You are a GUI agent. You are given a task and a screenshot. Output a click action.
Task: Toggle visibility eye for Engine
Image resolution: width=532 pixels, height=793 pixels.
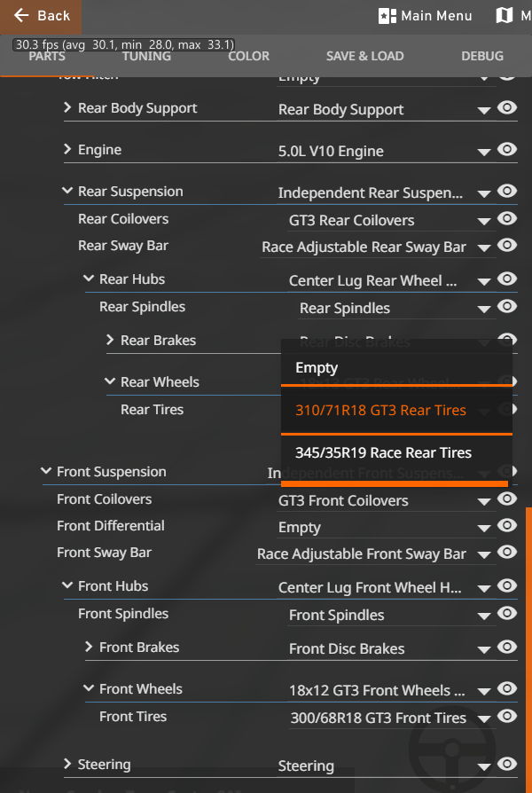pyautogui.click(x=506, y=149)
